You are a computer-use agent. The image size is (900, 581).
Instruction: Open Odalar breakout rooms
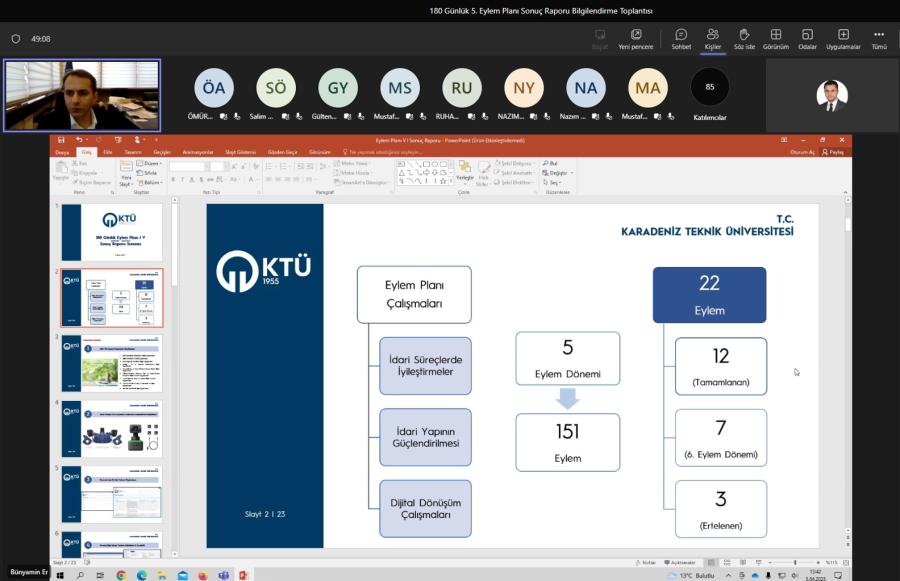(808, 39)
